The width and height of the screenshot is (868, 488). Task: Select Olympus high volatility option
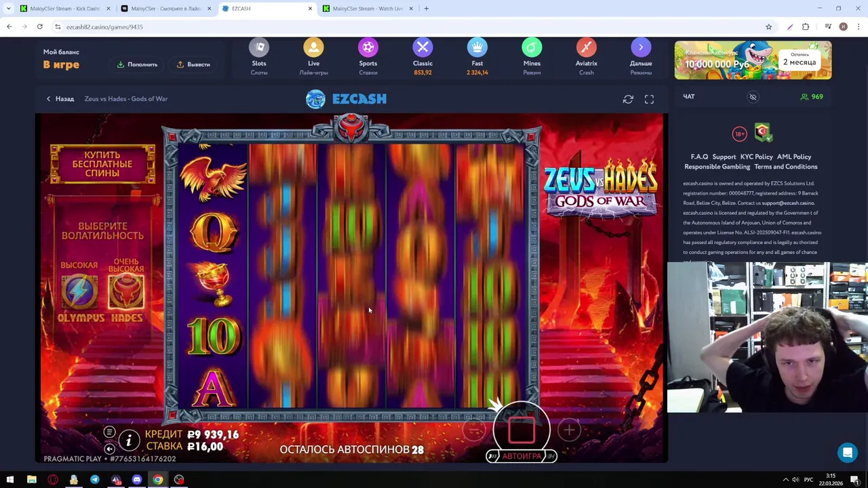(80, 291)
